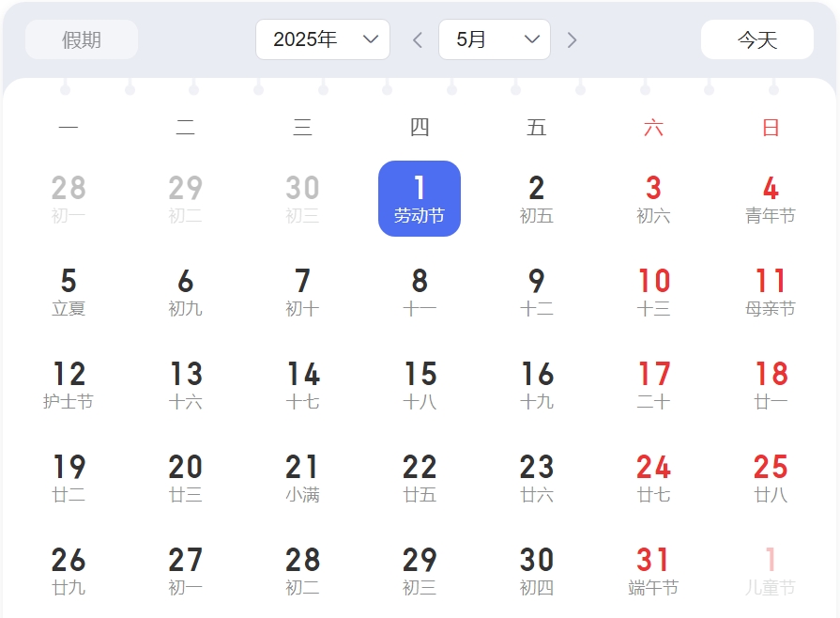The width and height of the screenshot is (840, 618).
Task: Go to previous month using left arrow
Action: point(418,40)
